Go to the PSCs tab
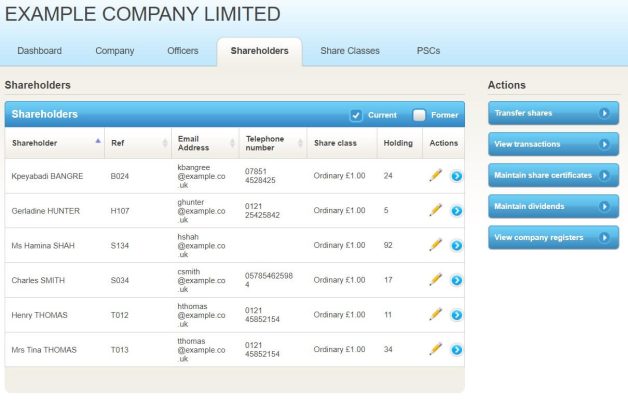This screenshot has width=628, height=406. tap(427, 51)
